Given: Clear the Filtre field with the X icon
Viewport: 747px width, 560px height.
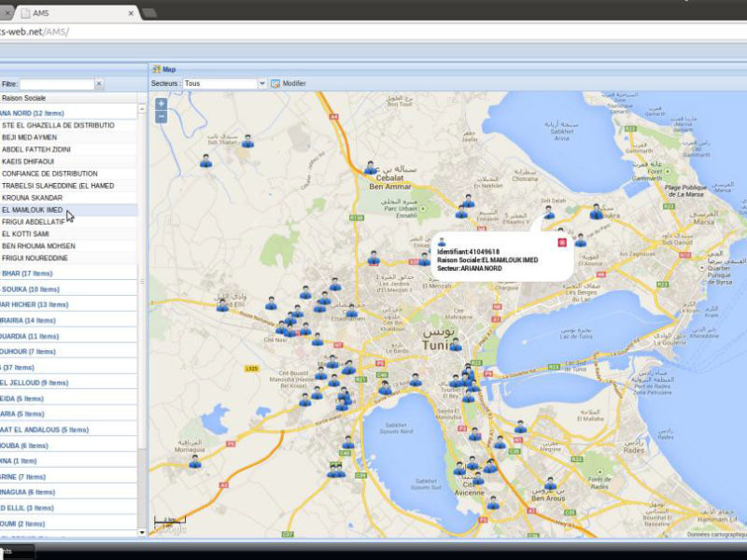Looking at the screenshot, I should [x=99, y=84].
